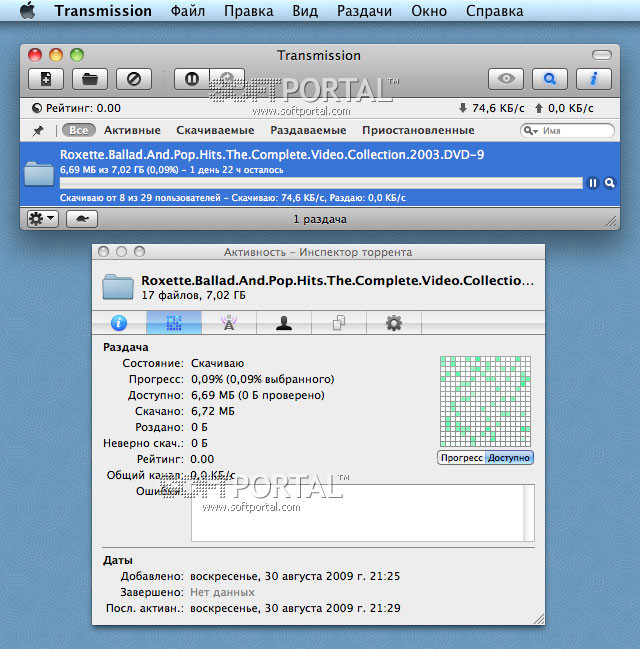The height and width of the screenshot is (649, 640).
Task: Click the Create torrent file toolbar icon
Action: point(46,79)
